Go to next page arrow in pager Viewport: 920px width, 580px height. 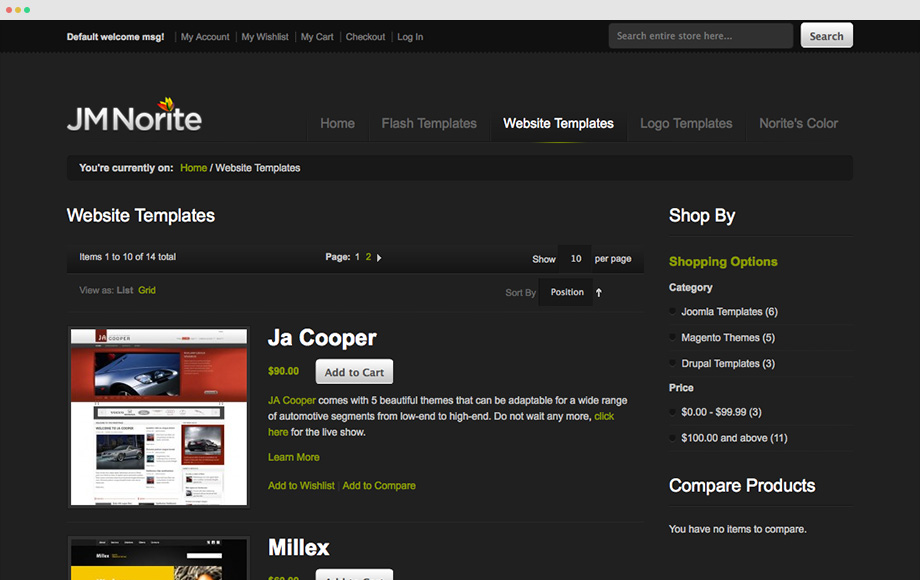[x=379, y=257]
